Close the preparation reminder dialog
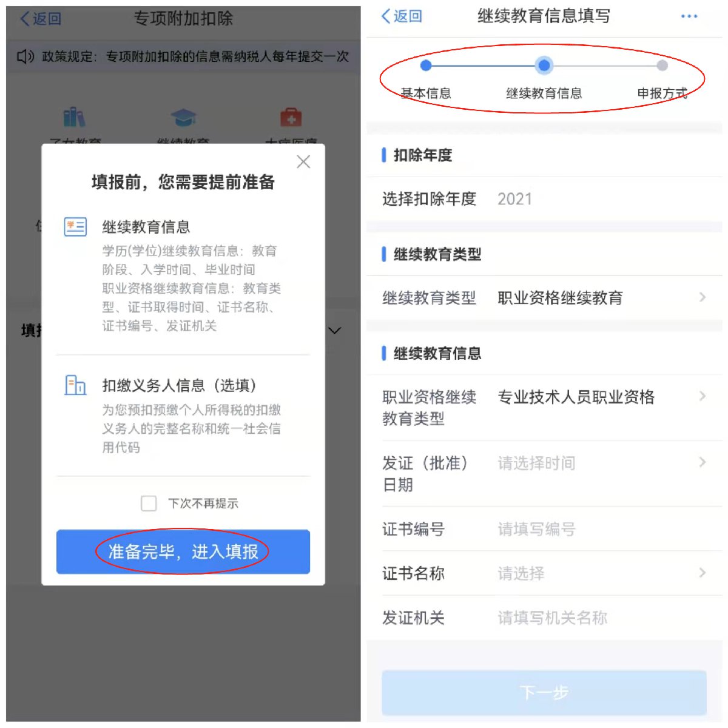This screenshot has height=728, width=728. click(x=303, y=162)
